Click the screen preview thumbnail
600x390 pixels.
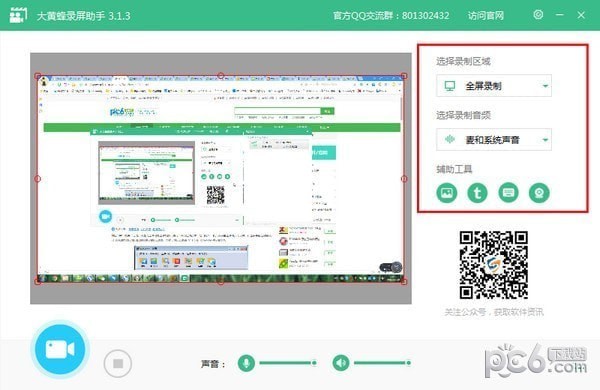[x=221, y=178]
